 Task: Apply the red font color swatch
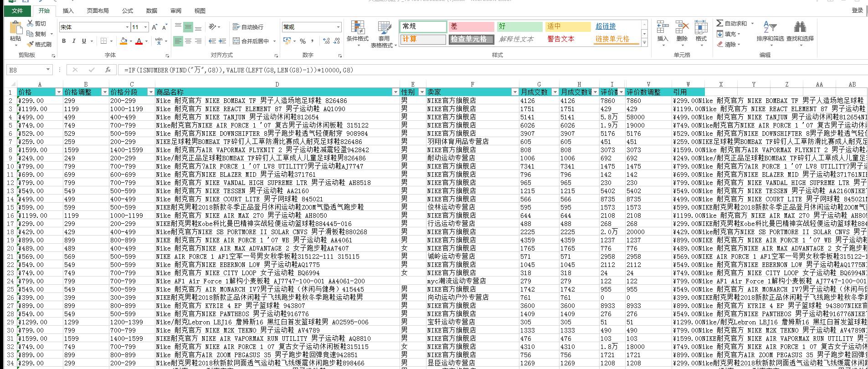tap(139, 41)
